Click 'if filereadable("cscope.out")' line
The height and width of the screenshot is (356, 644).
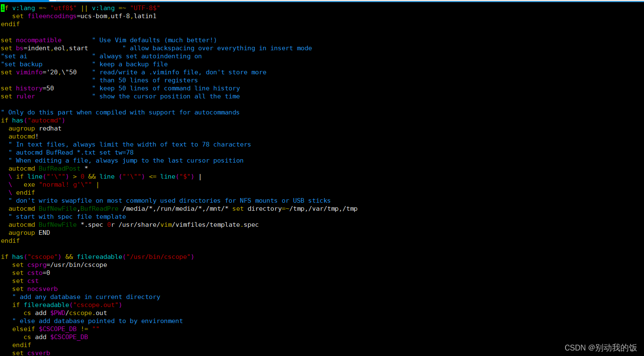point(67,305)
